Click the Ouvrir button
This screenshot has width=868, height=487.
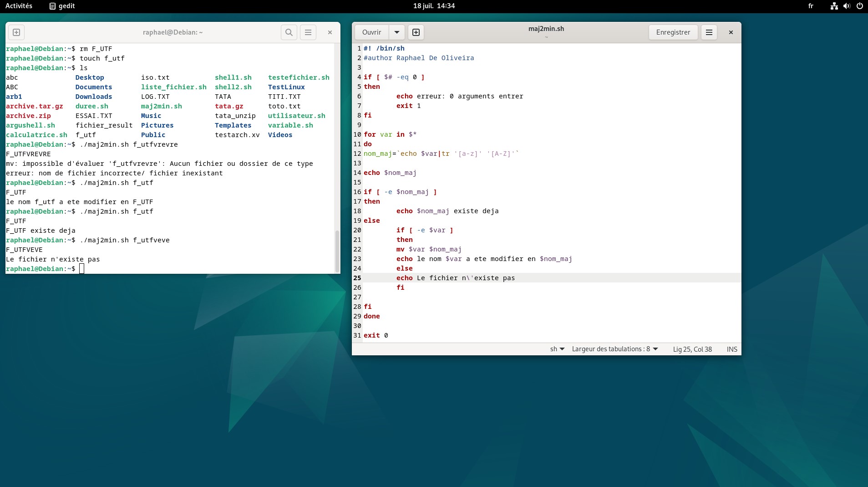coord(371,32)
